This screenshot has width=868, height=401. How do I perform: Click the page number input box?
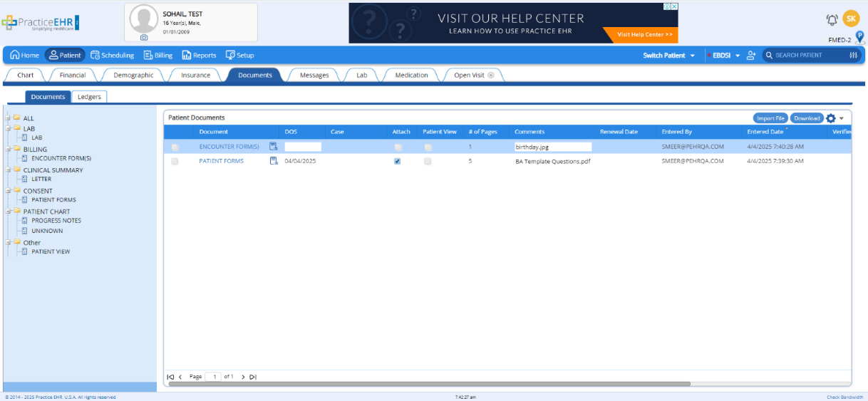[213, 377]
